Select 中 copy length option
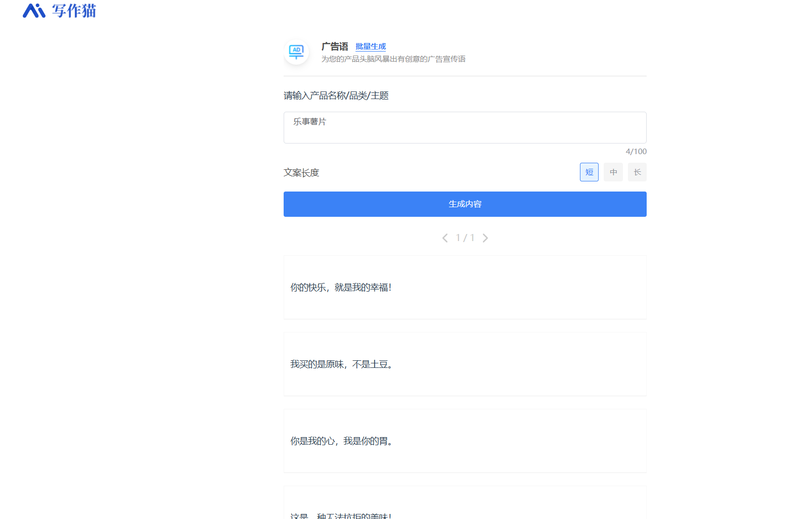 tap(613, 172)
